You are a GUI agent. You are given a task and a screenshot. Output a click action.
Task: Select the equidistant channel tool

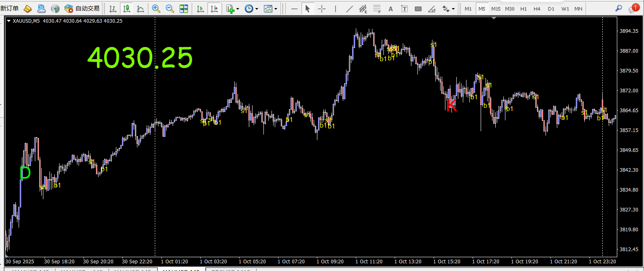[363, 9]
